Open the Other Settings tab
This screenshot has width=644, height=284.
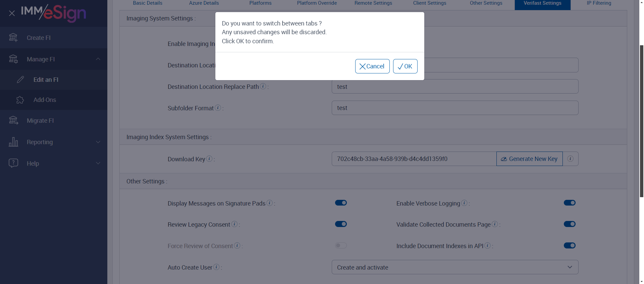[x=486, y=3]
